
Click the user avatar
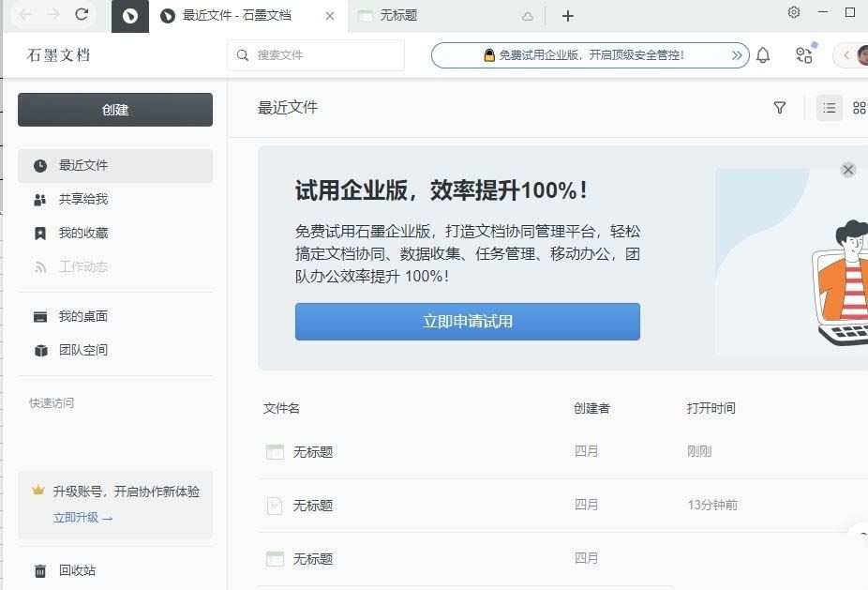click(862, 54)
